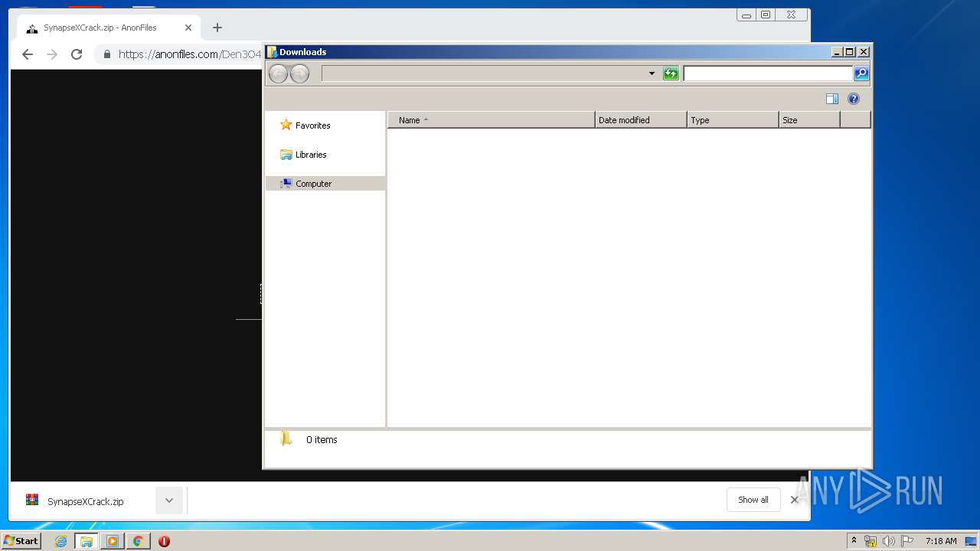
Task: Close the SynapseXCrack.zip Chrome tab
Action: 188,28
